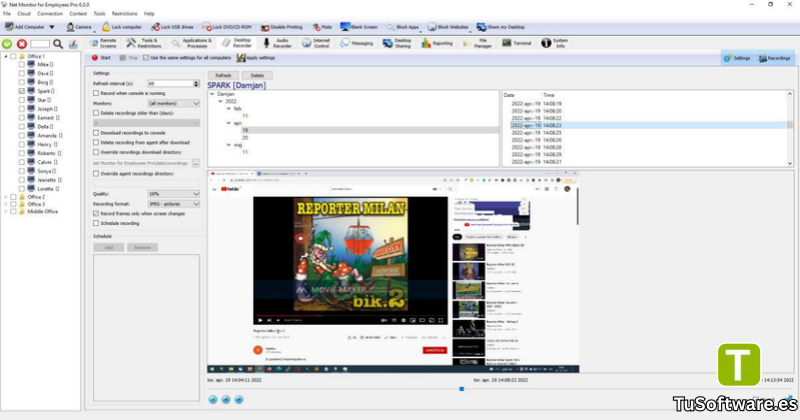Click Blank Screen

tap(359, 27)
